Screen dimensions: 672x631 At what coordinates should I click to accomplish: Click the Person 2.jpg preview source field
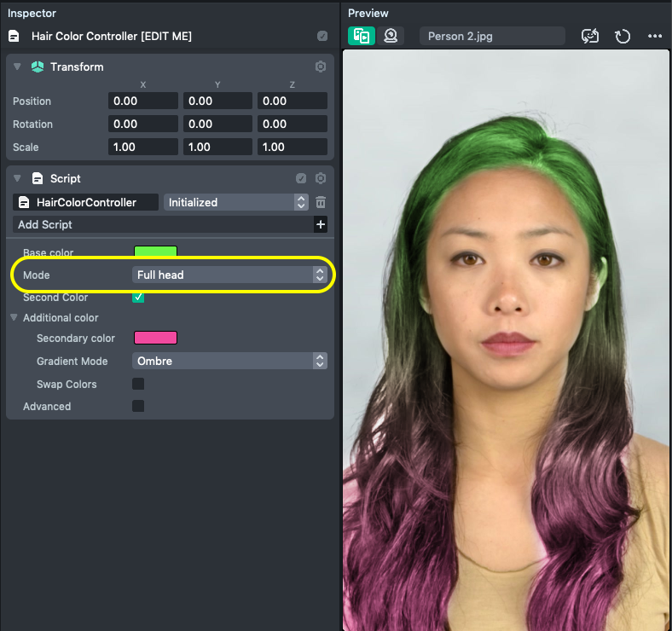492,36
